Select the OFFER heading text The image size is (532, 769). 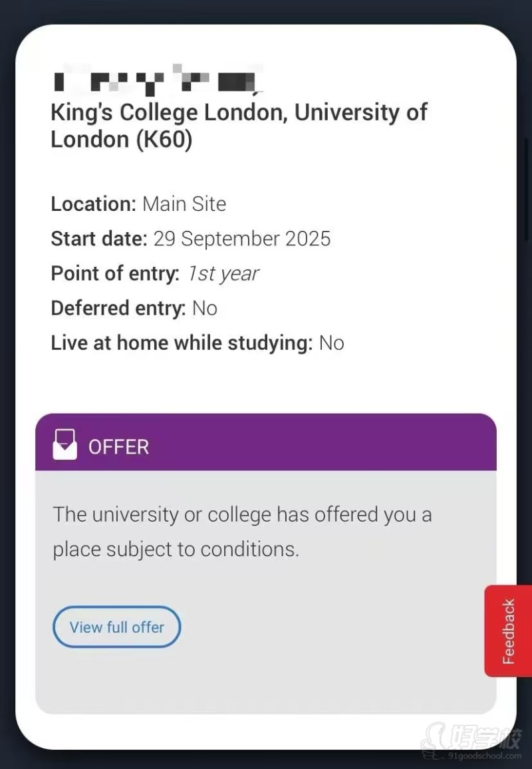pos(119,447)
